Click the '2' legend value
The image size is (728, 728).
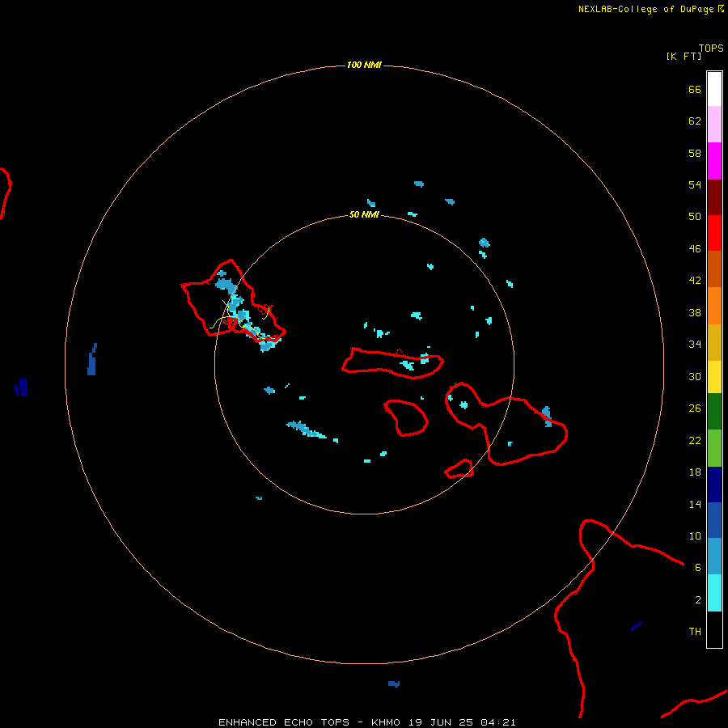point(697,600)
